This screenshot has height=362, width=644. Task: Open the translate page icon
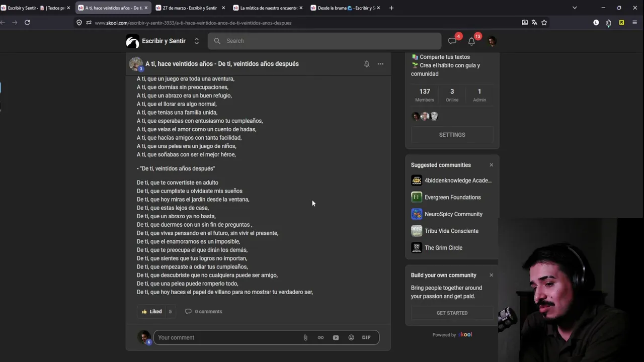(534, 23)
